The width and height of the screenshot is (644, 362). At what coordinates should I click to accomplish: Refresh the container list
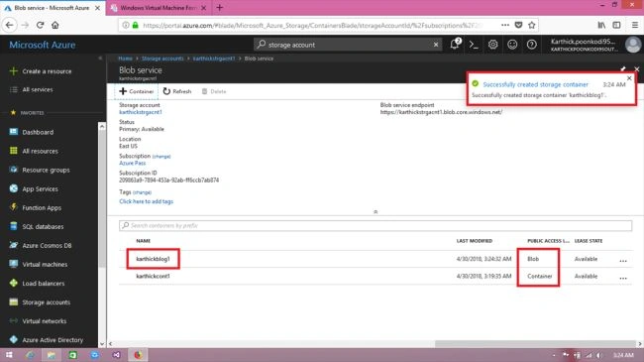point(177,91)
